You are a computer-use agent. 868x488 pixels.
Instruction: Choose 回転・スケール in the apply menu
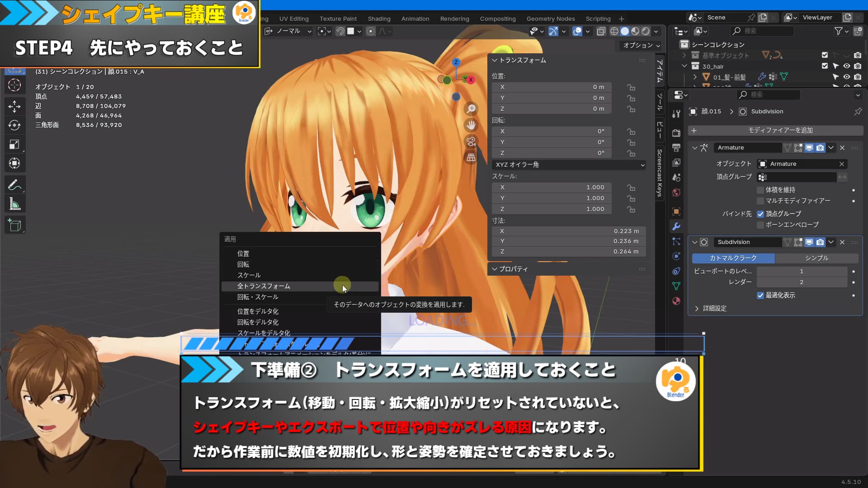click(x=300, y=297)
